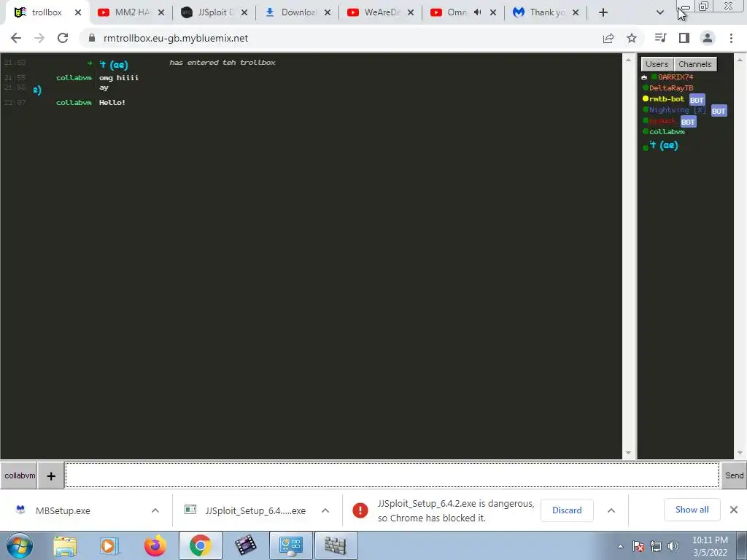The width and height of the screenshot is (747, 560).
Task: Click the address bar URL
Action: tap(175, 38)
